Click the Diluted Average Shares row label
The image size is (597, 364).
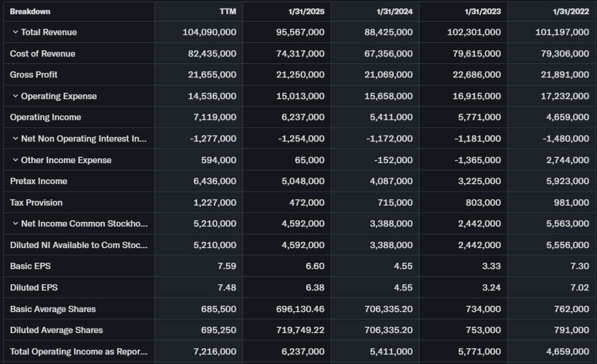click(57, 330)
